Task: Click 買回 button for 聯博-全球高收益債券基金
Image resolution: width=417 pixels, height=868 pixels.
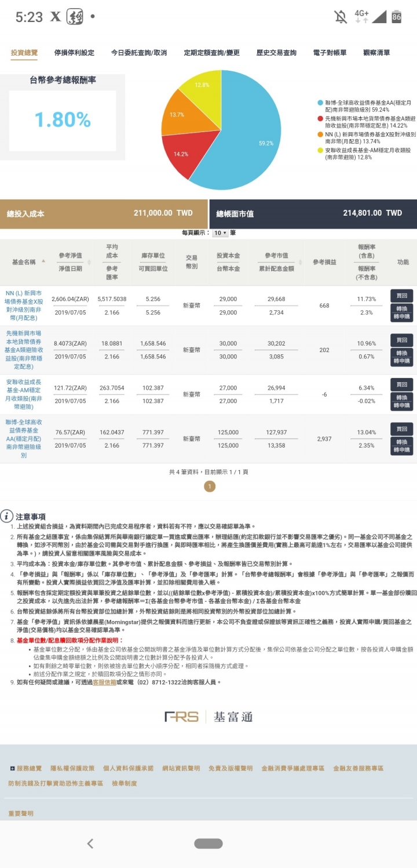Action: click(401, 428)
